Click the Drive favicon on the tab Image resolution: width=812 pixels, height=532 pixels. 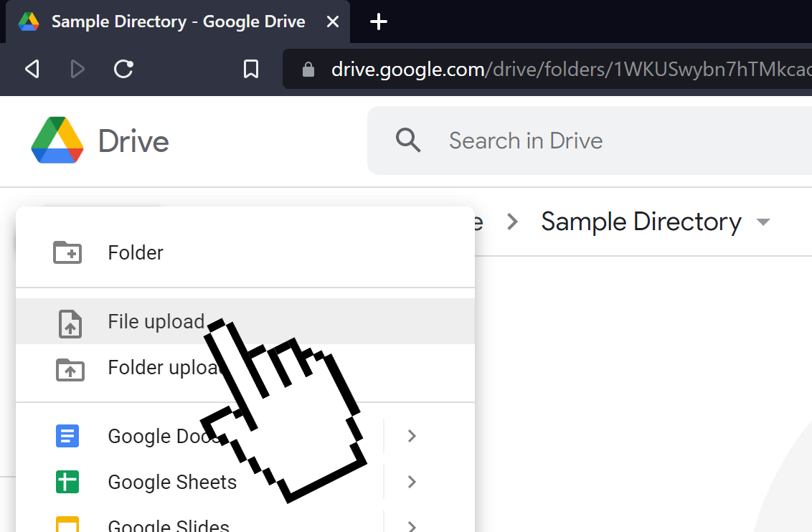(x=29, y=22)
